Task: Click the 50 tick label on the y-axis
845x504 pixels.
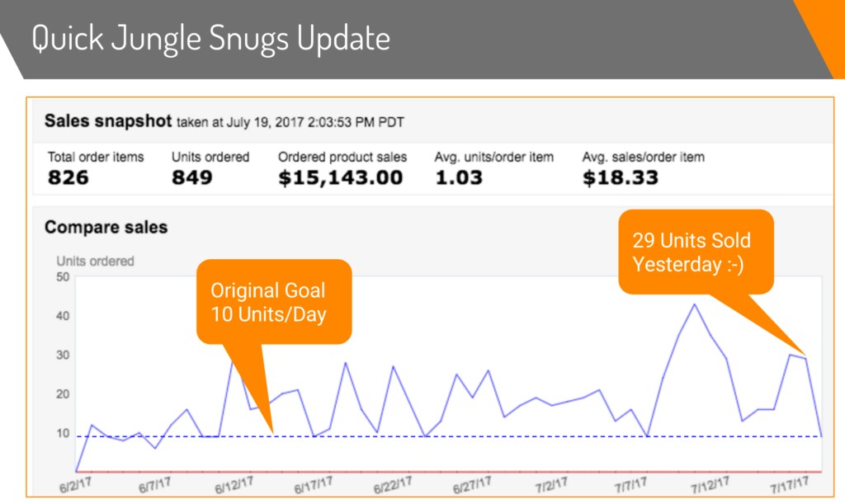Action: (62, 276)
